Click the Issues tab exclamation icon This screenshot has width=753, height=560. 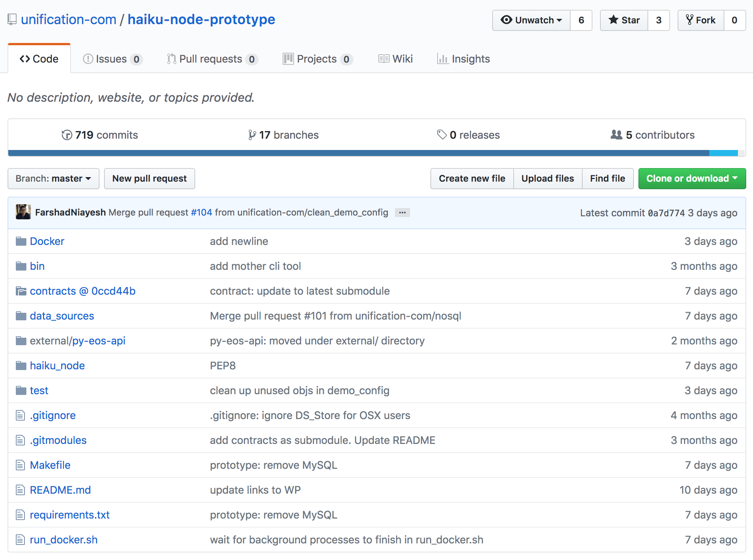(x=88, y=59)
